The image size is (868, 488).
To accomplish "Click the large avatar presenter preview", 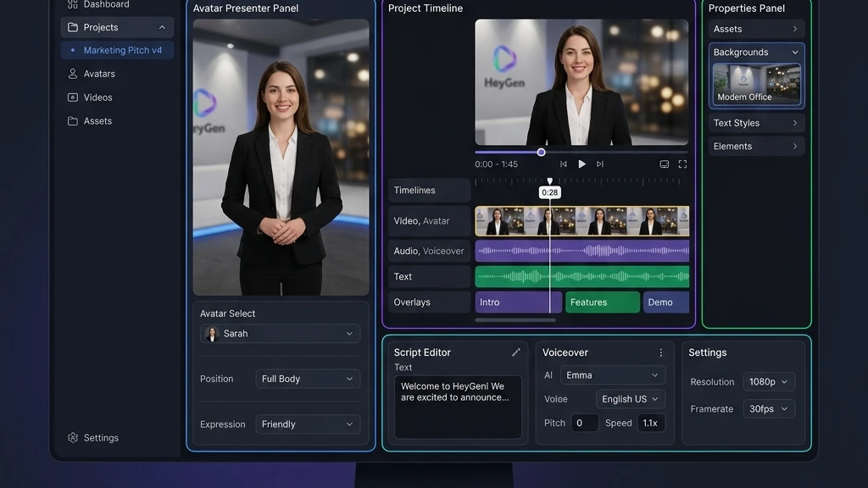I will coord(281,157).
